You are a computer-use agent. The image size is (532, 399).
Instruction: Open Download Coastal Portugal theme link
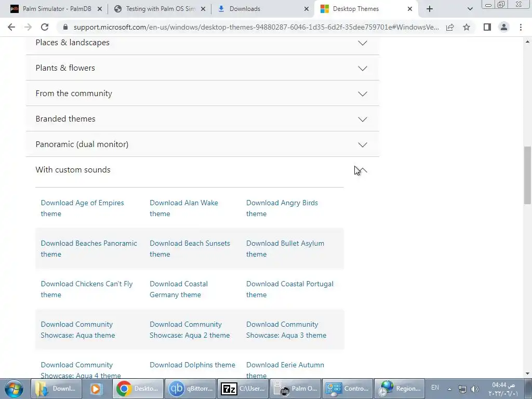click(290, 289)
